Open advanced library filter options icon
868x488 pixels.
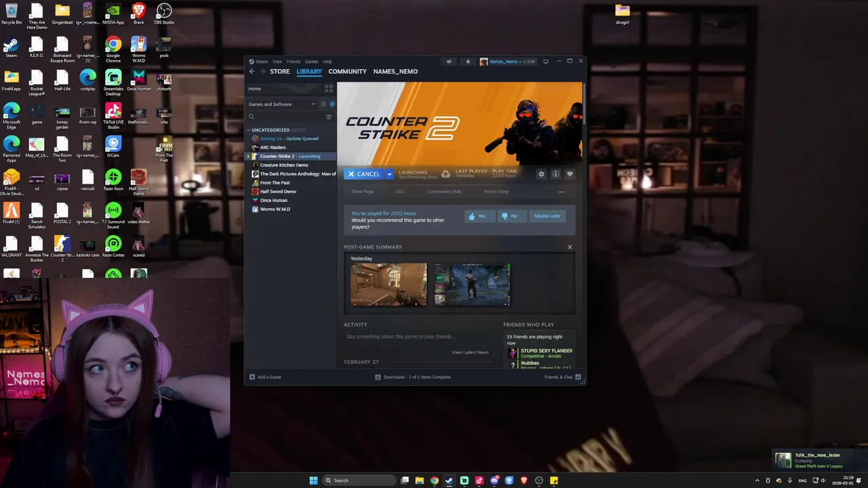point(329,117)
